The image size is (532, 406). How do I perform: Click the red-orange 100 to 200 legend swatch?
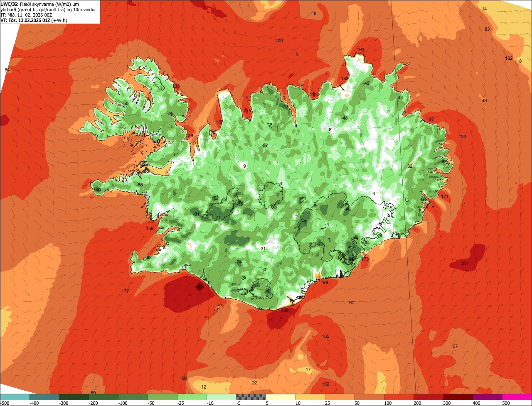pyautogui.click(x=399, y=397)
